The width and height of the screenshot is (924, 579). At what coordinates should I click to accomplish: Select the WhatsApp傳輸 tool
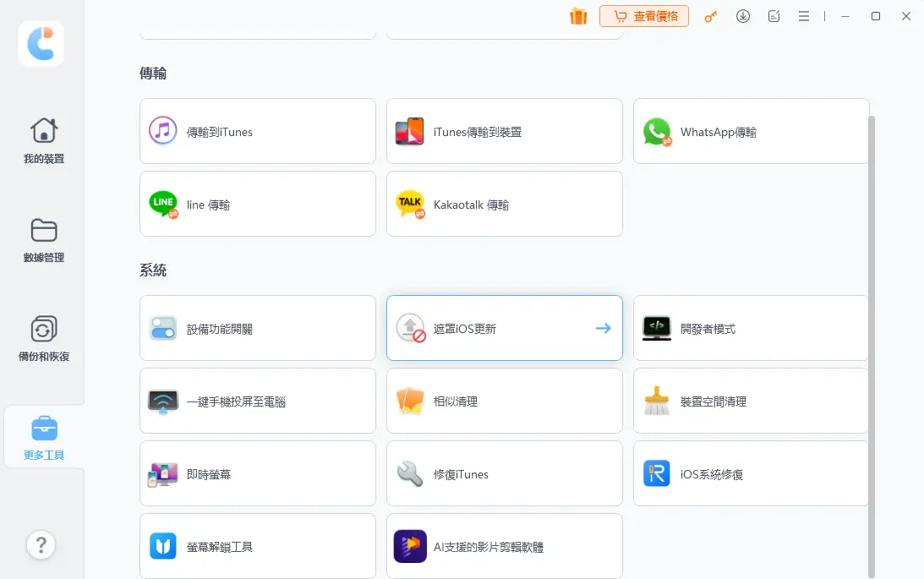pyautogui.click(x=751, y=131)
